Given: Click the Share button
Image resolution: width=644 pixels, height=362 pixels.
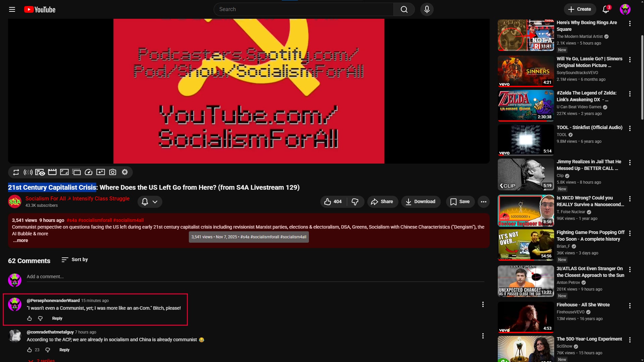Looking at the screenshot, I should tap(382, 202).
